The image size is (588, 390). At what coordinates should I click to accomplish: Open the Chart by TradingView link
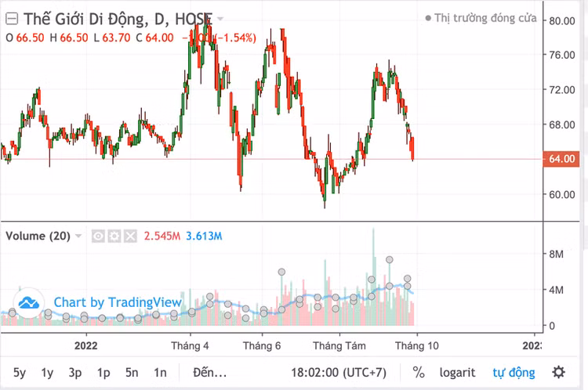[118, 302]
